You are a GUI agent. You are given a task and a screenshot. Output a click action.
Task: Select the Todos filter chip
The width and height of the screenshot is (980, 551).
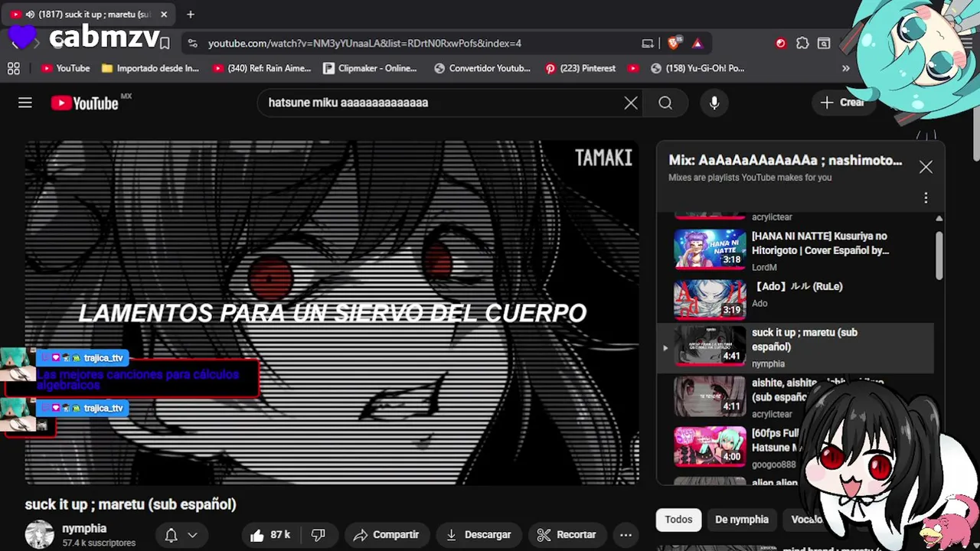[x=678, y=520]
